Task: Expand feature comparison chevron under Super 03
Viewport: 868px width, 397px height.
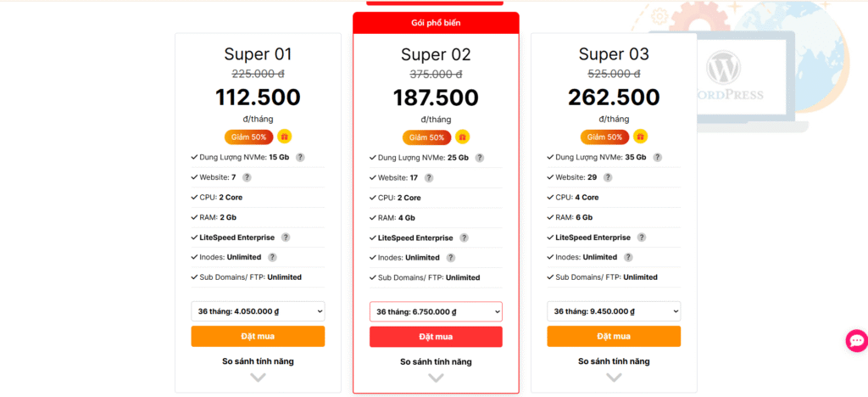Action: pos(614,377)
